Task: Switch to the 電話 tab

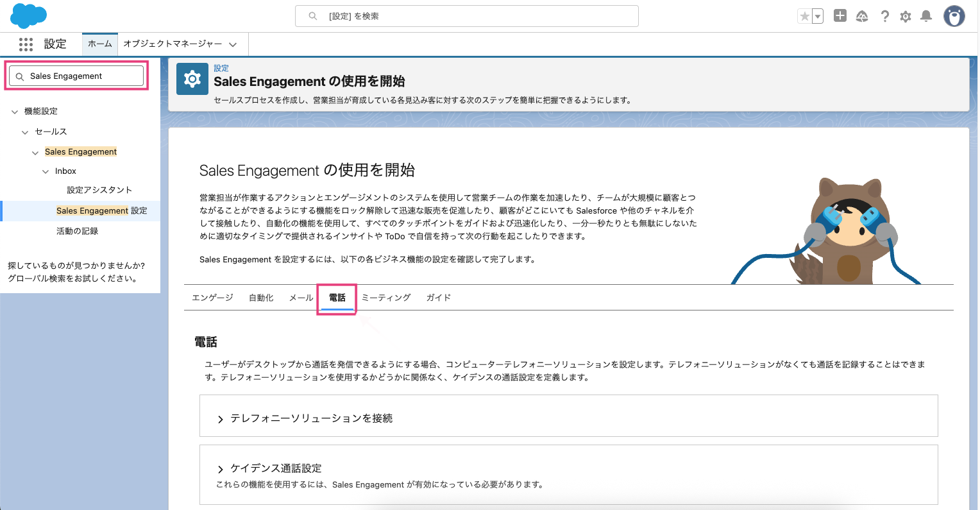Action: [337, 298]
